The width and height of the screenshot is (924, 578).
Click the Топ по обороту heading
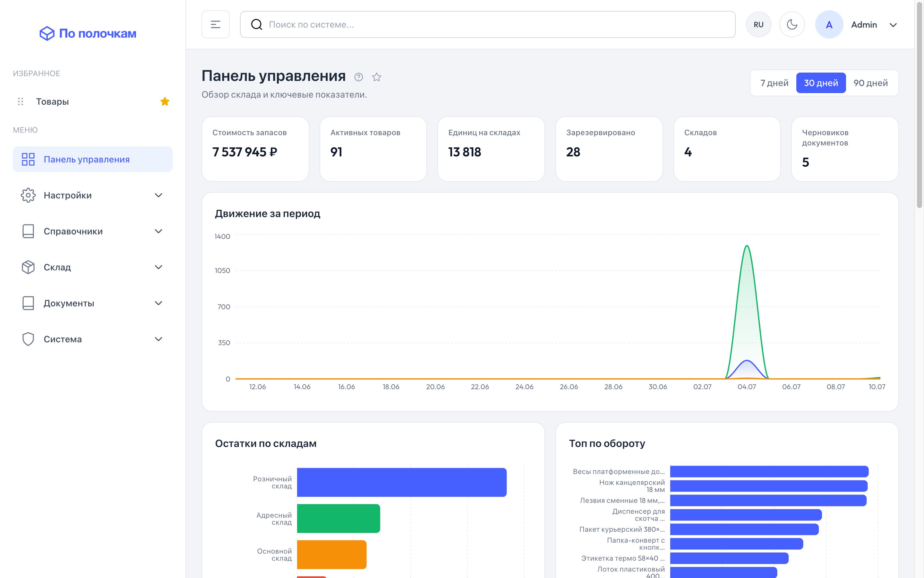[607, 443]
